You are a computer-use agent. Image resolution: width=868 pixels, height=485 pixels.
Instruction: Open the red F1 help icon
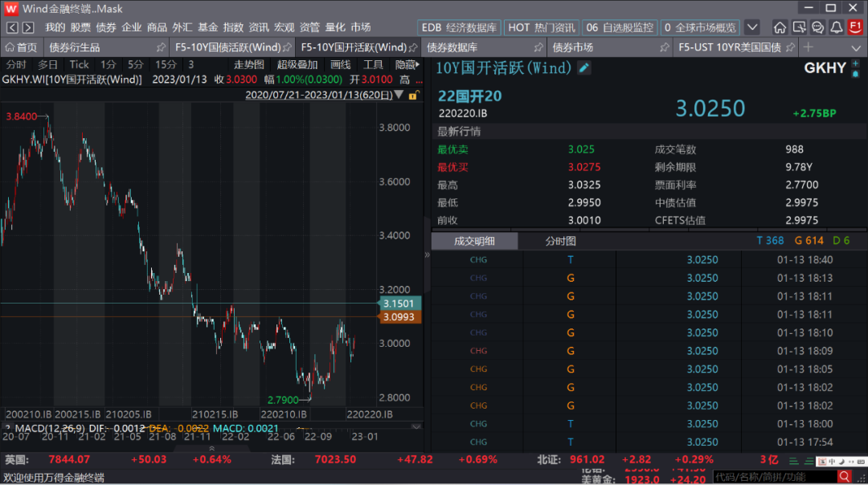click(x=856, y=26)
